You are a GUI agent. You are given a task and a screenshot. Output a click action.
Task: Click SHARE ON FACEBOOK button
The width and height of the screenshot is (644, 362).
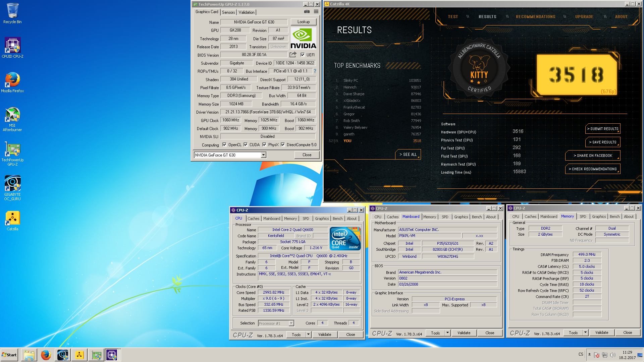tap(593, 156)
